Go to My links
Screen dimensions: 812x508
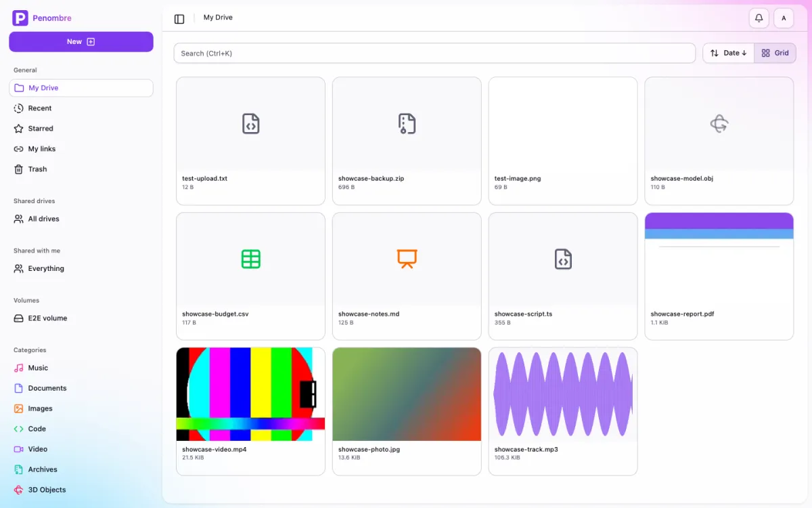pyautogui.click(x=81, y=149)
